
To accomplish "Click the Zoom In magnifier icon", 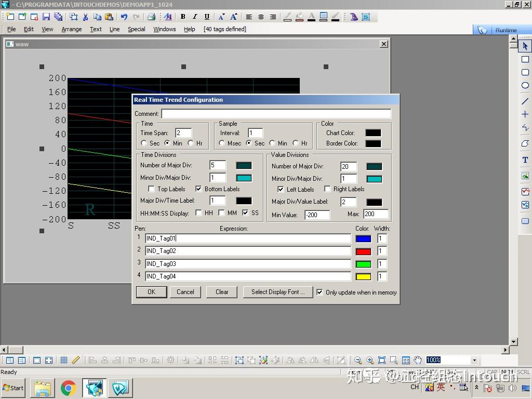I will tap(370, 360).
